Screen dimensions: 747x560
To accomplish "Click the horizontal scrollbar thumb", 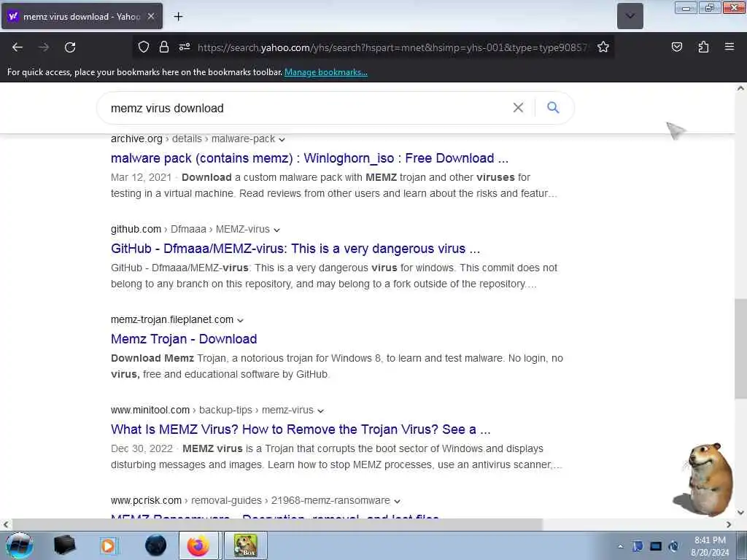I will 277,524.
